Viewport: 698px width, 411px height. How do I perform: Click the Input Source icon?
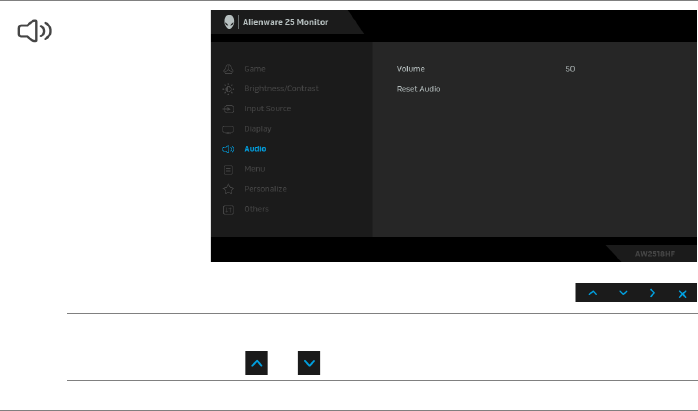click(228, 109)
